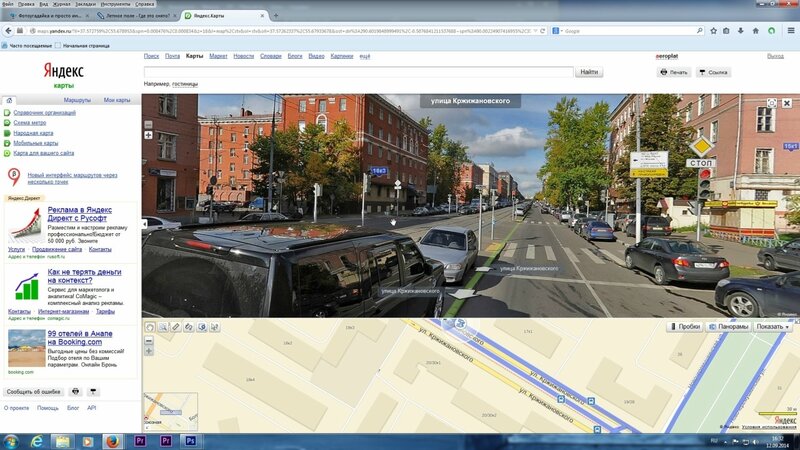Print the map with Печать button
Screen dimensions: 800x450
(674, 72)
